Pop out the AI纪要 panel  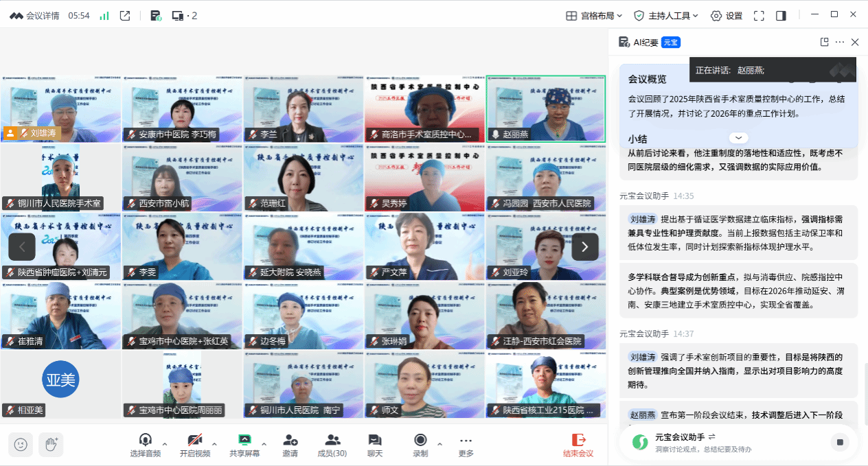824,42
